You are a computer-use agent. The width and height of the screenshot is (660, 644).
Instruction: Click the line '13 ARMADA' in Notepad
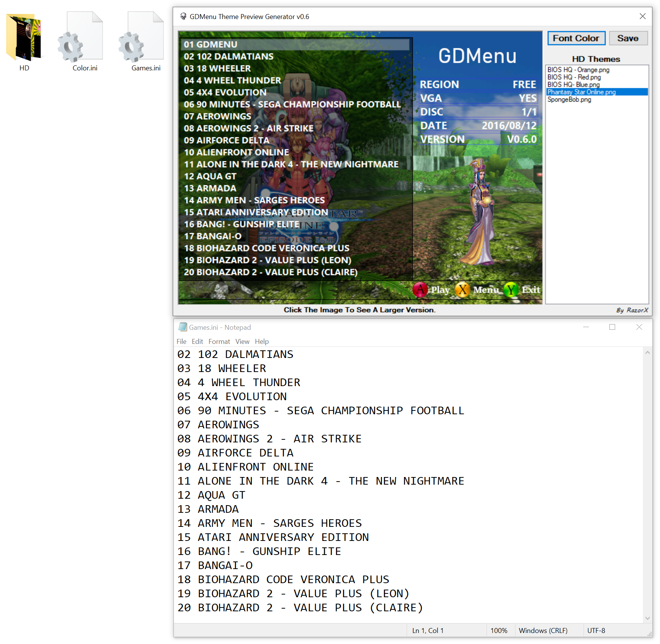click(208, 509)
